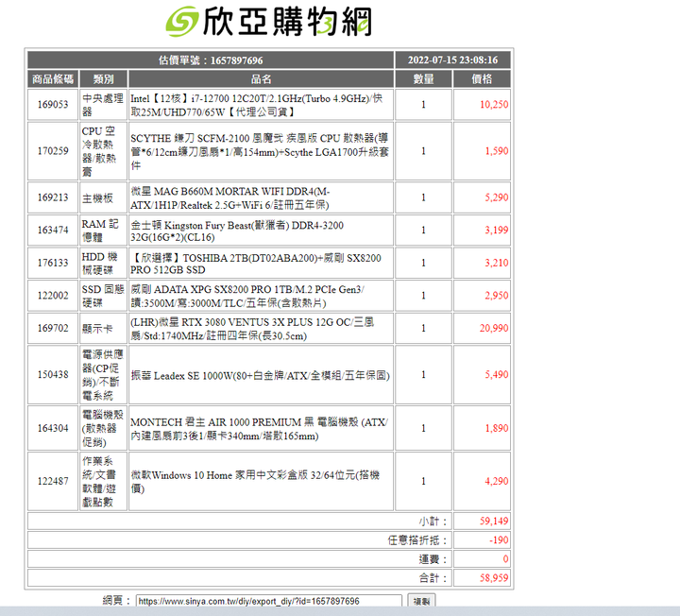Click the price 4,290

497,481
